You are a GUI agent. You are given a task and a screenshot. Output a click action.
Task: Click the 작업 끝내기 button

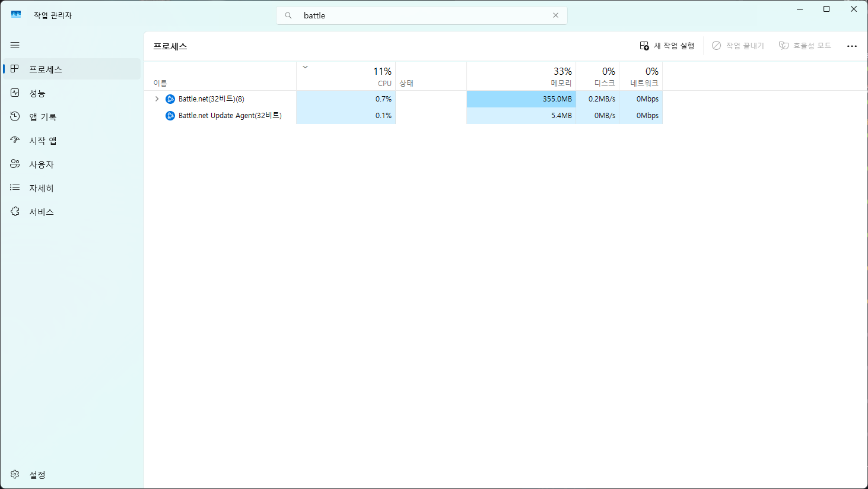(738, 46)
